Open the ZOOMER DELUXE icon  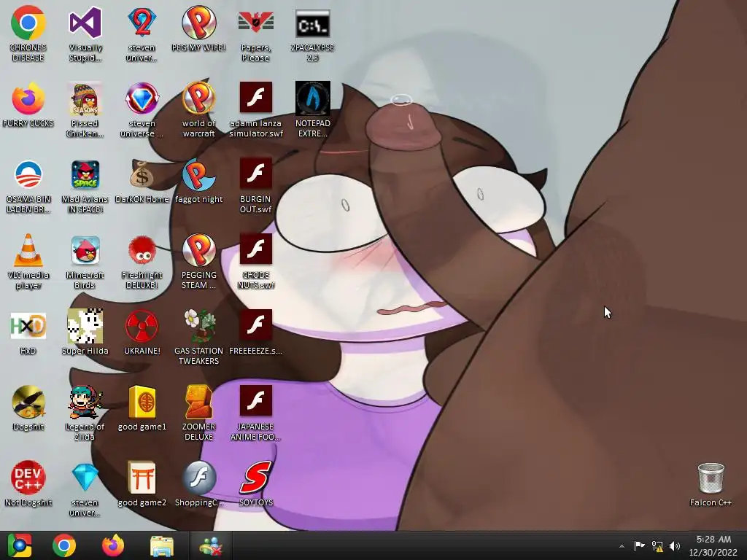[x=198, y=413]
